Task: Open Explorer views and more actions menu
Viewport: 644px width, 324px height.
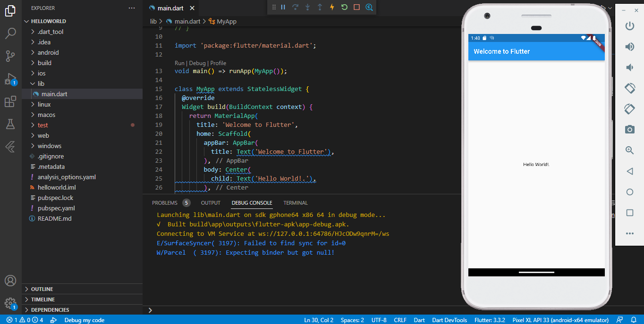Action: (132, 8)
